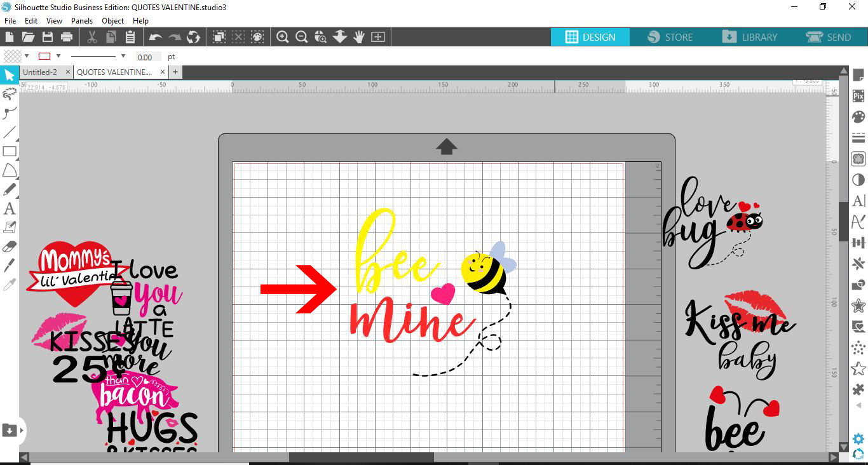Pick the Eraser tool in the left toolbar
868x465 pixels.
tap(10, 246)
